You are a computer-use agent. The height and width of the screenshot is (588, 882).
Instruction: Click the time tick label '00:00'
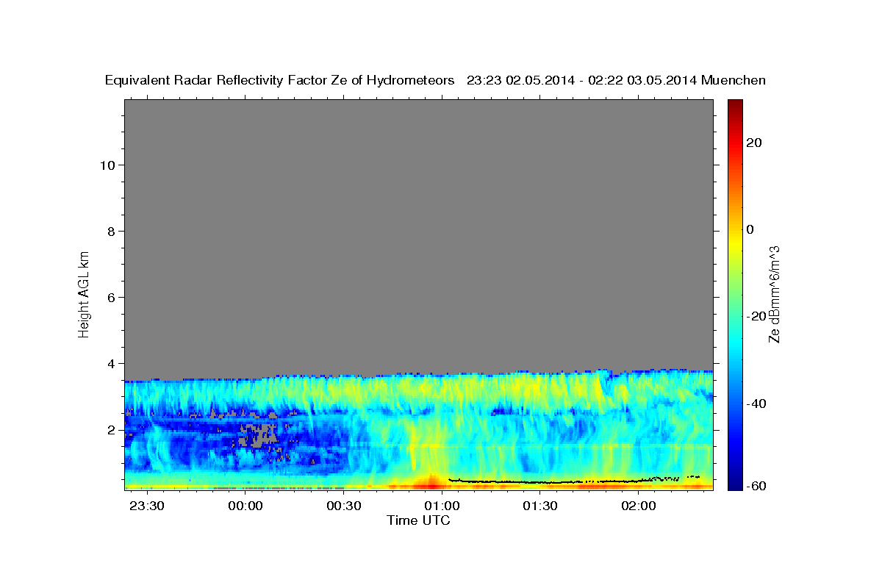245,506
